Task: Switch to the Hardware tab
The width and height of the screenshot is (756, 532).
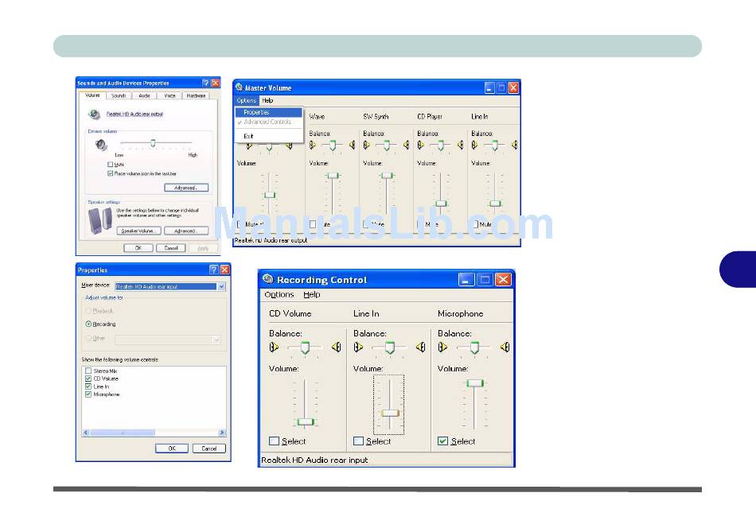Action: (195, 95)
